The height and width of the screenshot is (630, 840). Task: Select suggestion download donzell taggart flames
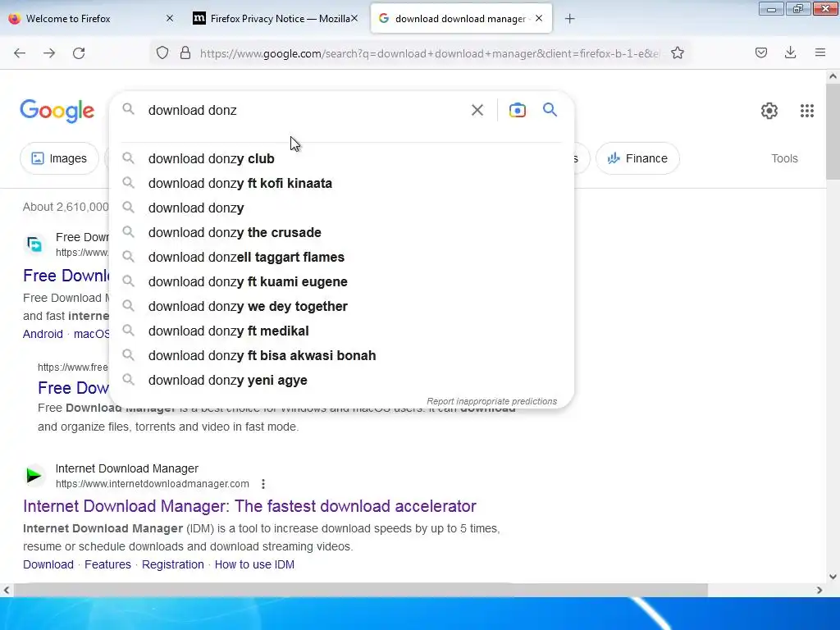click(341, 257)
